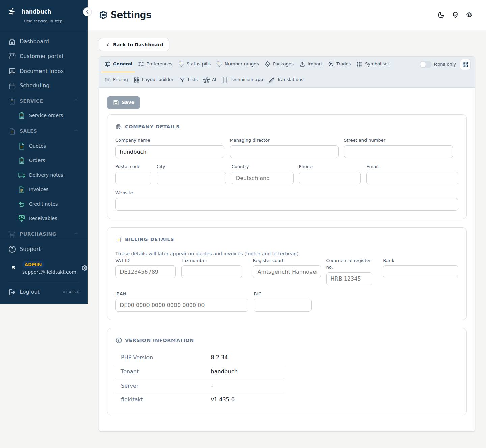Click the grid view icon button
Viewport: 486px width, 448px height.
465,64
